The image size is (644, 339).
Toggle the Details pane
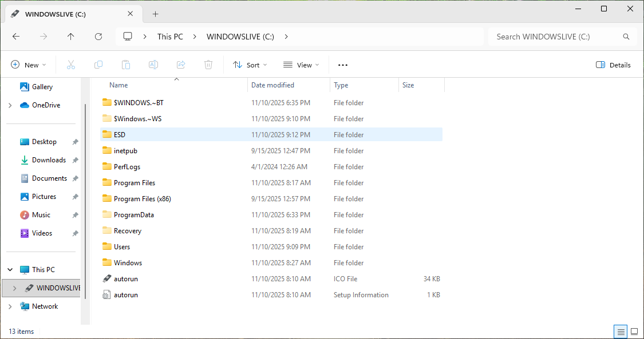(x=613, y=65)
